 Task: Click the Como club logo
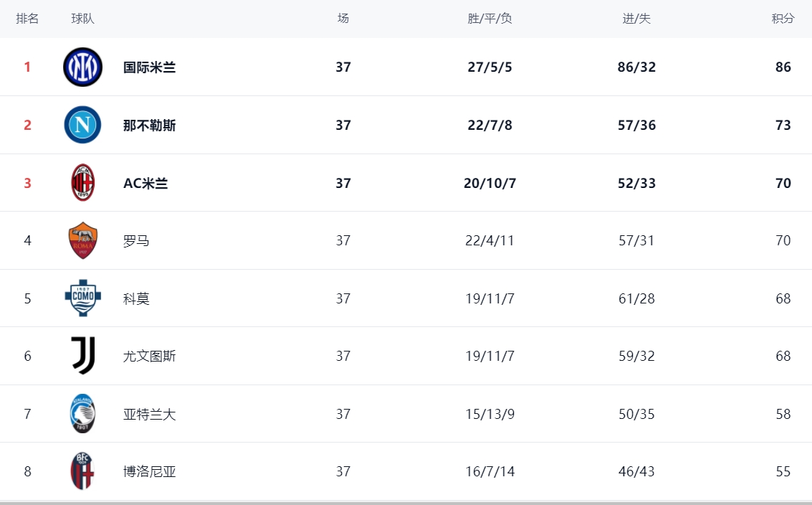pyautogui.click(x=83, y=298)
